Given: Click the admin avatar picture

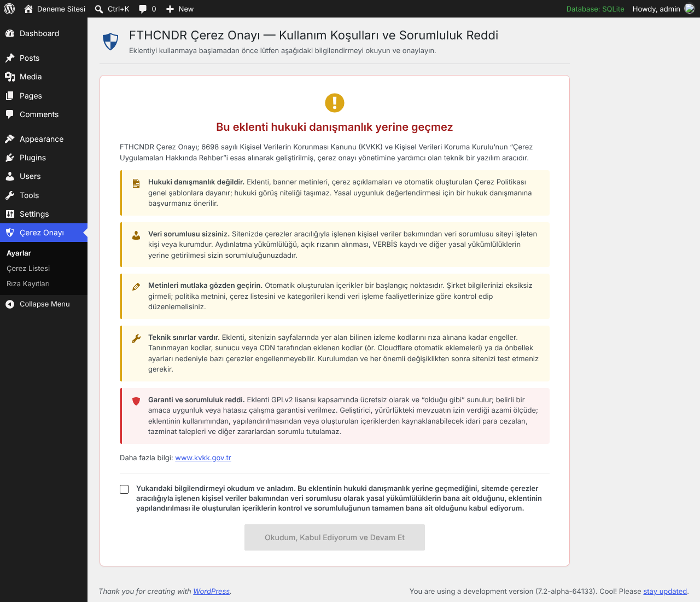Looking at the screenshot, I should pyautogui.click(x=690, y=9).
